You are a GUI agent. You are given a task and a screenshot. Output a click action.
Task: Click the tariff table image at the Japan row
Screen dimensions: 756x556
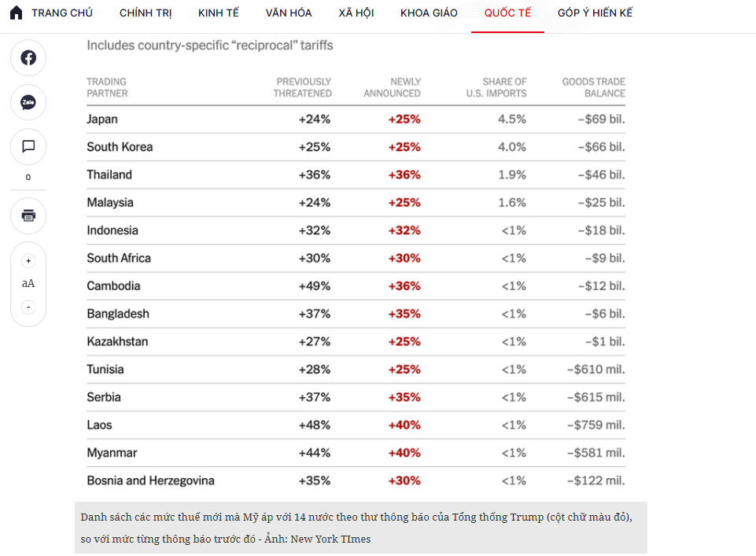(356, 120)
